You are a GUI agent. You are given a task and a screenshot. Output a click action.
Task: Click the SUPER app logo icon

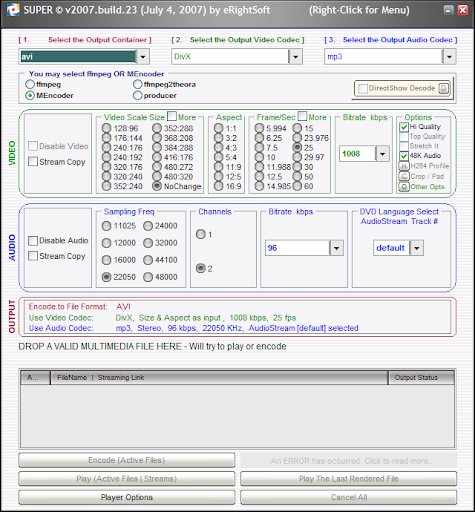[13, 10]
